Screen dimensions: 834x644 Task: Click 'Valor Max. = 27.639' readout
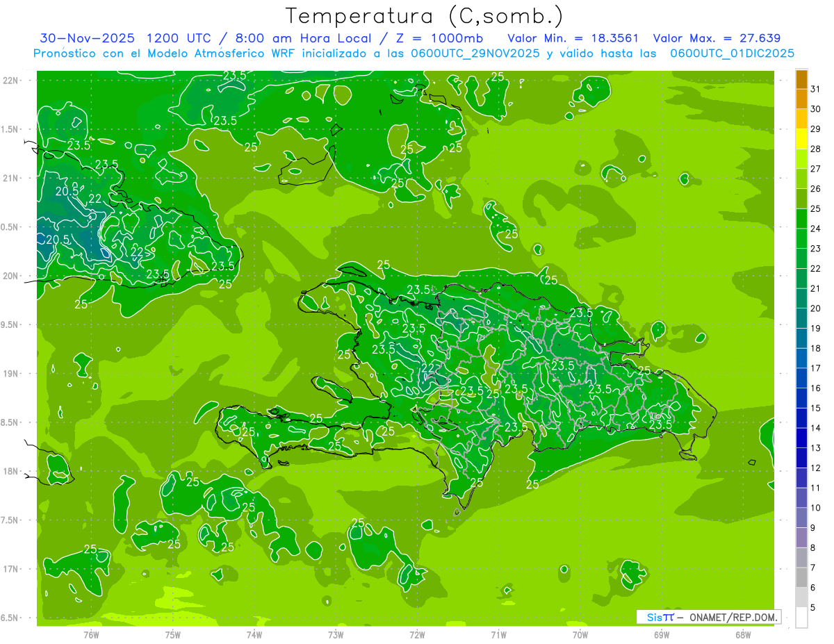(x=717, y=38)
